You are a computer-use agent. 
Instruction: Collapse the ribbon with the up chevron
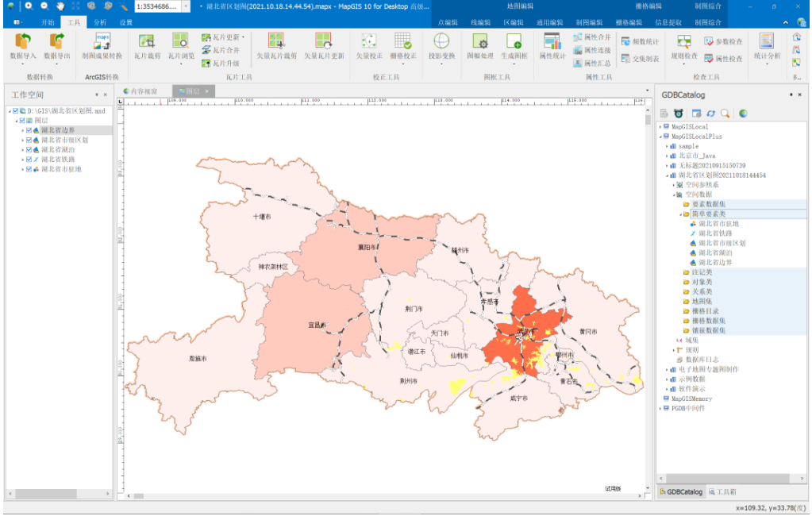click(786, 22)
